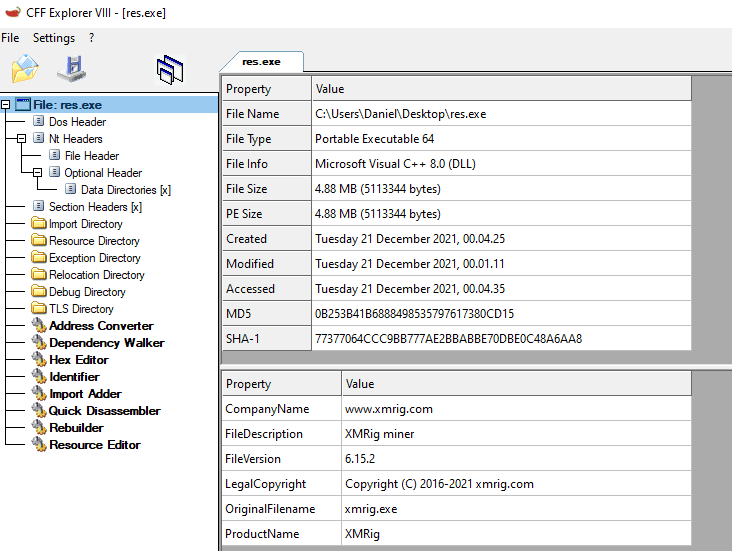Collapse the Optional Header tree node
This screenshot has width=732, height=551.
[x=37, y=173]
